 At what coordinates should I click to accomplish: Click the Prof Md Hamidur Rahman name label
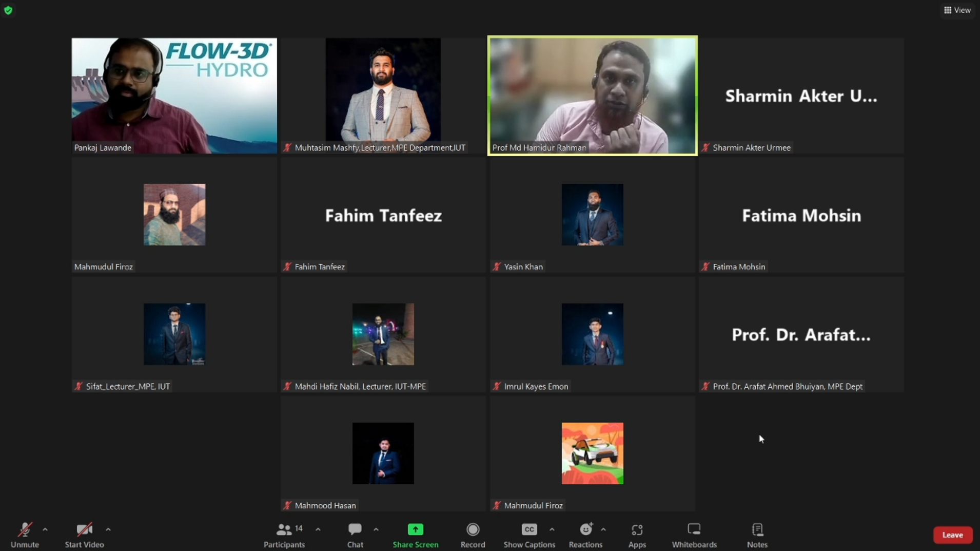click(539, 147)
